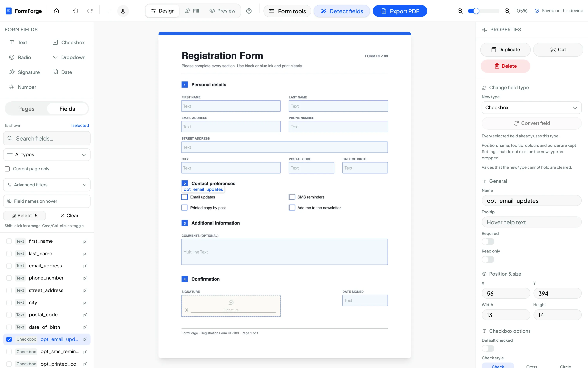This screenshot has width=588, height=368.
Task: Undo the last action
Action: [x=75, y=11]
